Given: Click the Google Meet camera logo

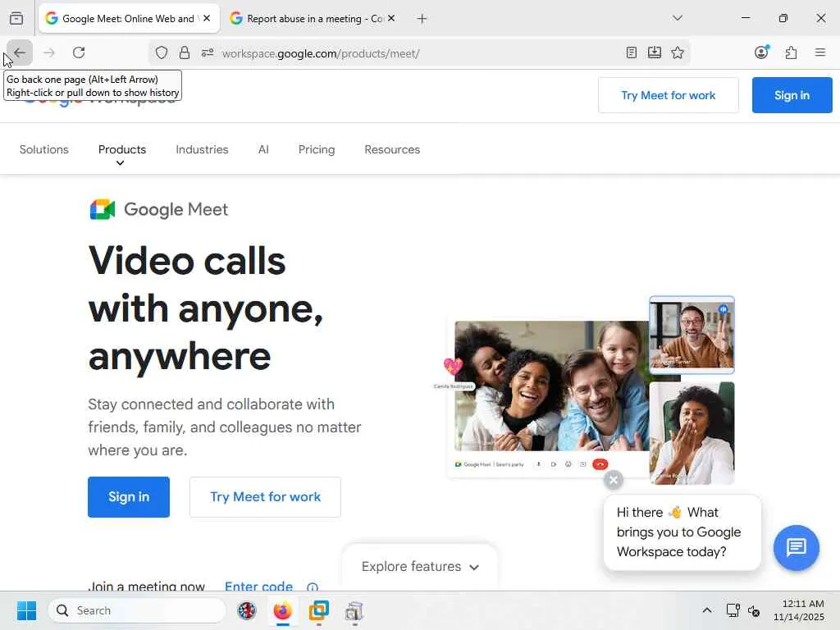Looking at the screenshot, I should coord(103,209).
